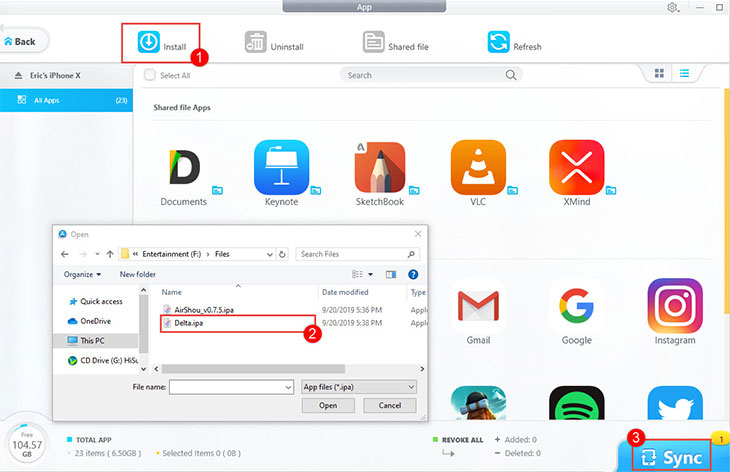
Task: Open the change view dropdown arrow
Action: point(371,274)
